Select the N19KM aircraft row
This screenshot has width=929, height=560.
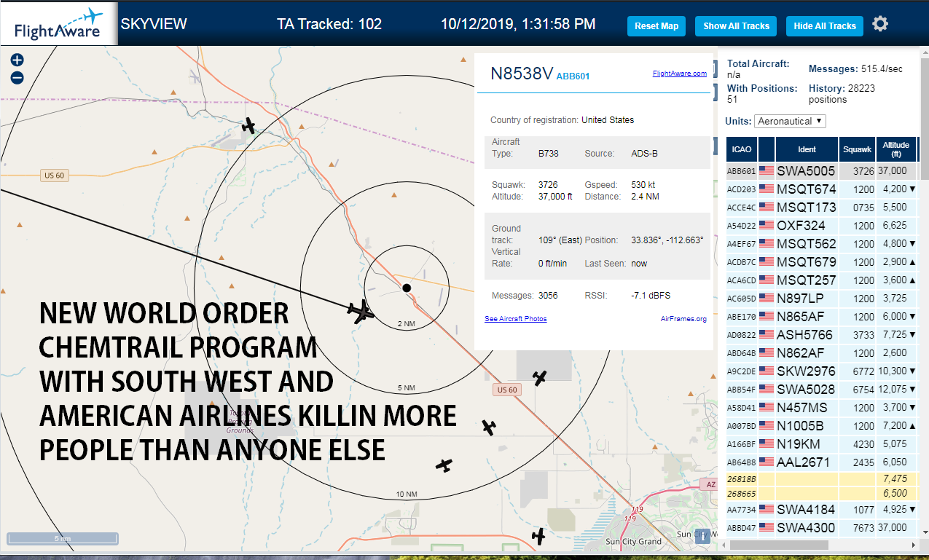(821, 443)
